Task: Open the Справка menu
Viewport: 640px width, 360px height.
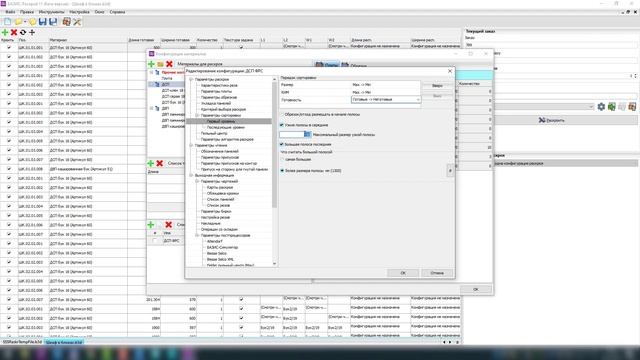Action: [x=117, y=12]
